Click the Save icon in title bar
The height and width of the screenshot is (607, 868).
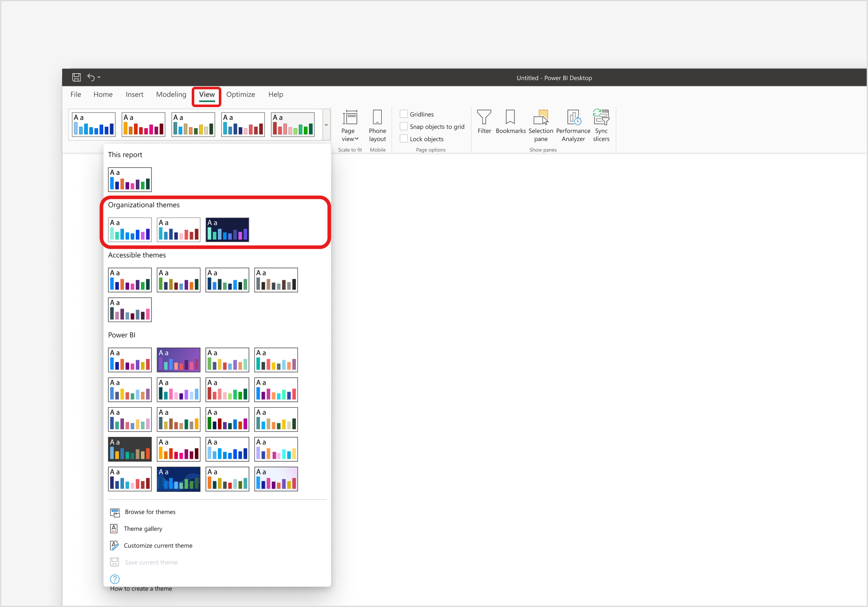76,77
